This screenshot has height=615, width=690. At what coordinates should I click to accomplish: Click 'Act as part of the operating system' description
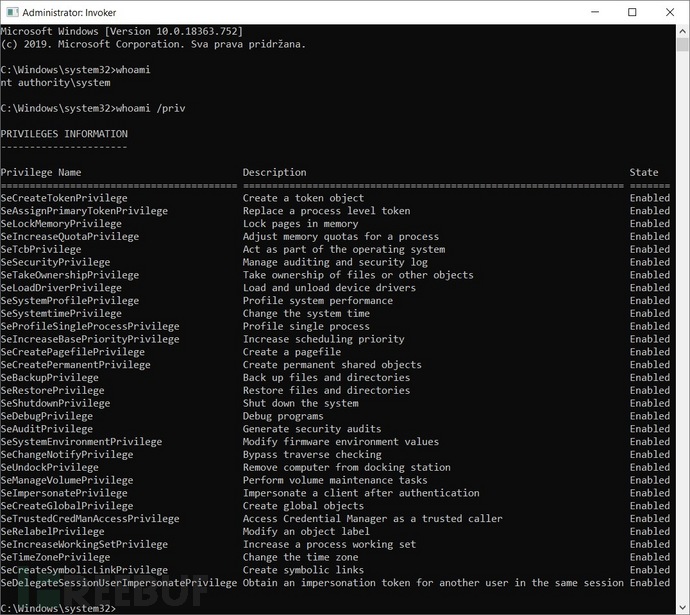tap(344, 249)
